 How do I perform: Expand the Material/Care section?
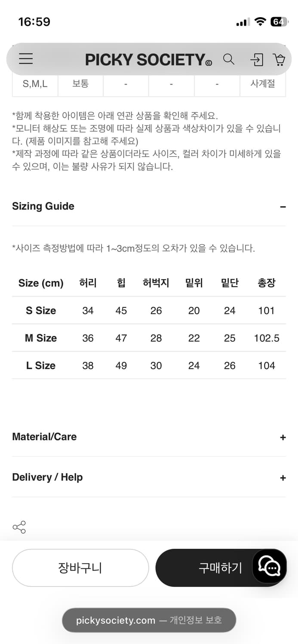click(283, 437)
